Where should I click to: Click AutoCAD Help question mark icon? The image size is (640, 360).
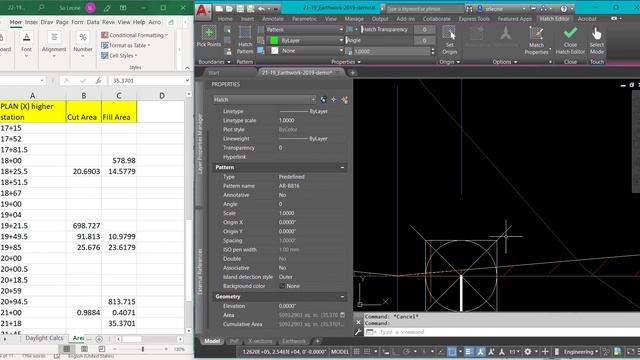click(x=564, y=9)
